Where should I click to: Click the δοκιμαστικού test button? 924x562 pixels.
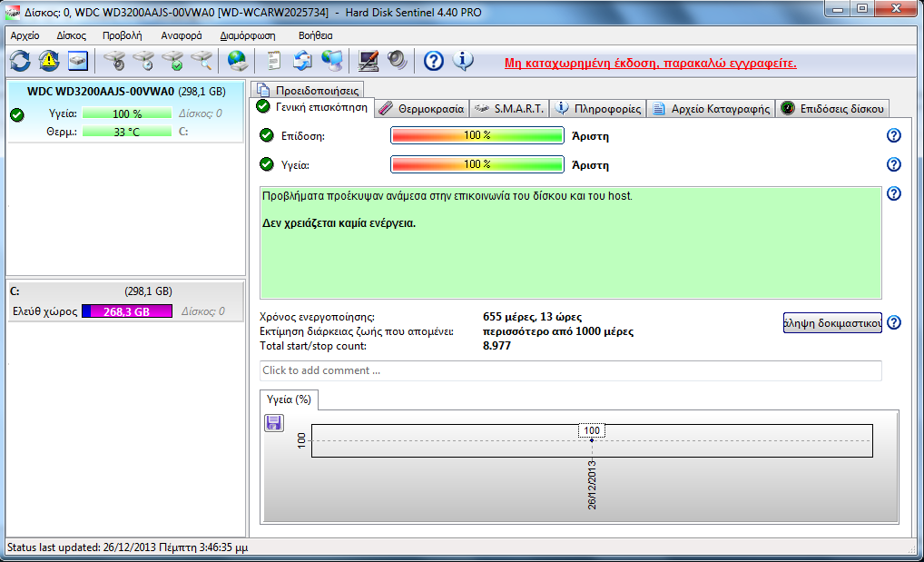click(x=832, y=322)
